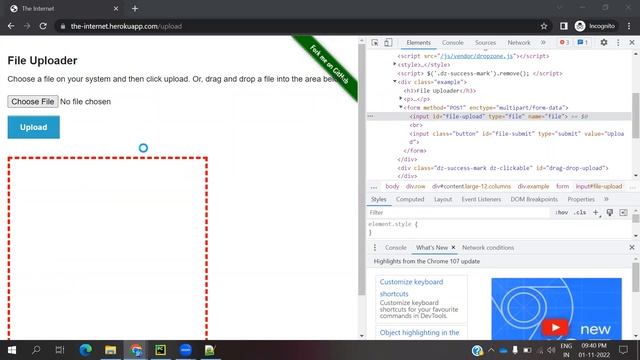Viewport: 640px width, 360px height.
Task: Switch to the Sources panel tab
Action: click(485, 42)
